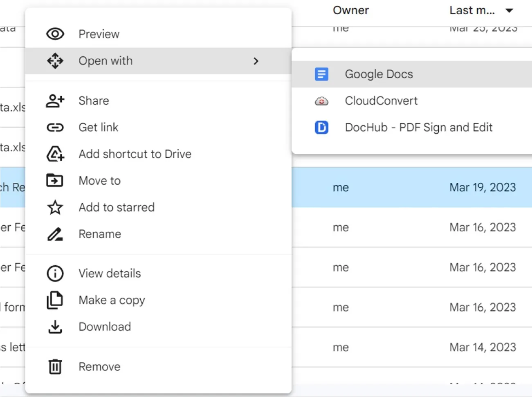Click the Preview menu entry

tap(99, 34)
